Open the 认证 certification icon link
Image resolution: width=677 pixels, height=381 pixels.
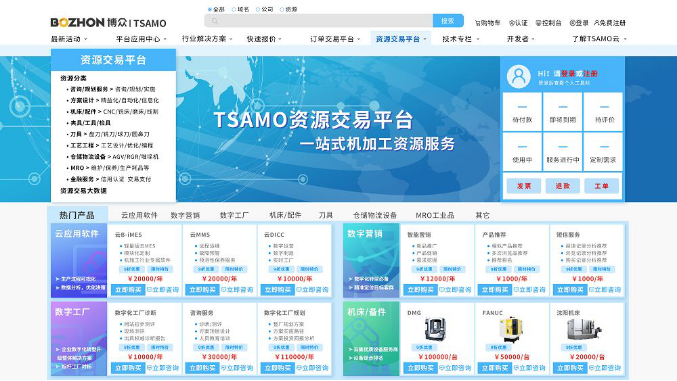pos(512,23)
